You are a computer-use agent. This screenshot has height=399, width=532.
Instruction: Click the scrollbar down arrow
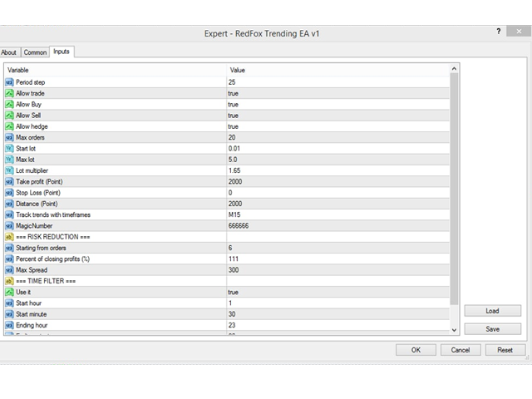tap(454, 330)
